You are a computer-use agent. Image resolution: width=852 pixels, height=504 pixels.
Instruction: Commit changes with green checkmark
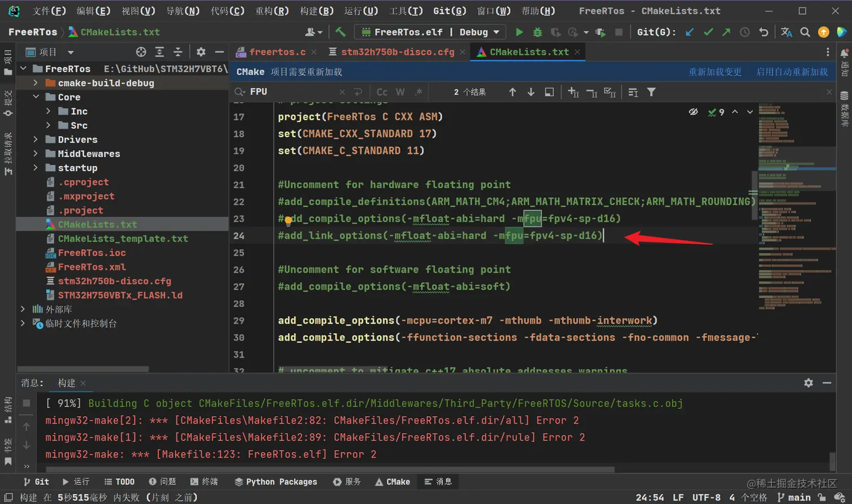[x=708, y=32]
